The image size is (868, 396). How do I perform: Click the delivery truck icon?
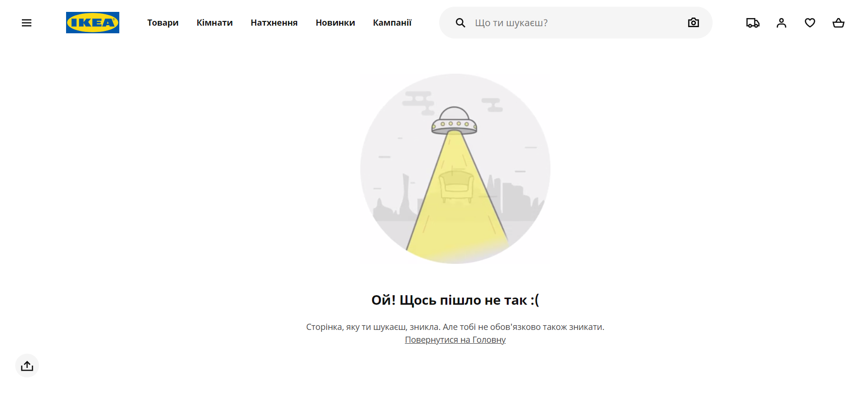752,23
